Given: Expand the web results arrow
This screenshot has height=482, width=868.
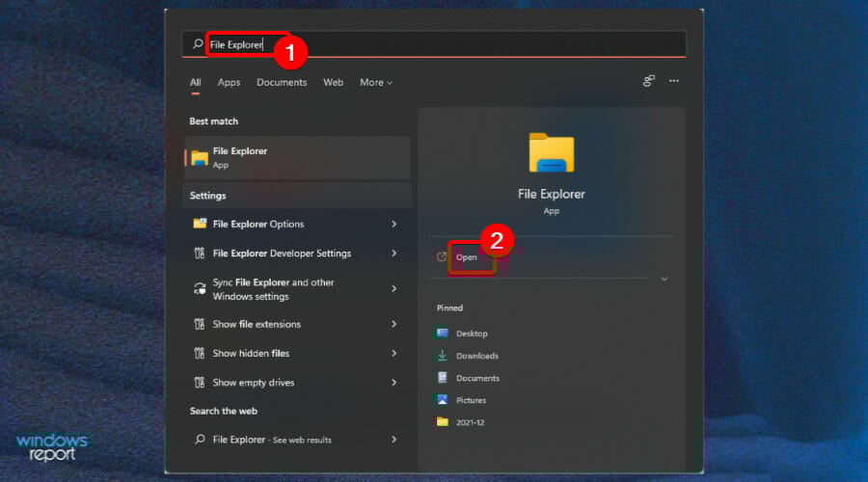Looking at the screenshot, I should point(394,440).
